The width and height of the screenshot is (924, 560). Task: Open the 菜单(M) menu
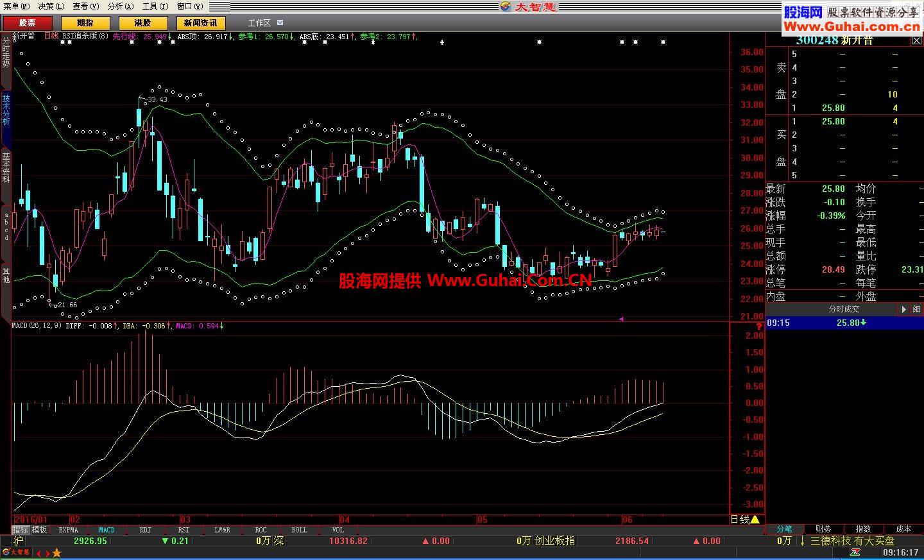(x=16, y=6)
